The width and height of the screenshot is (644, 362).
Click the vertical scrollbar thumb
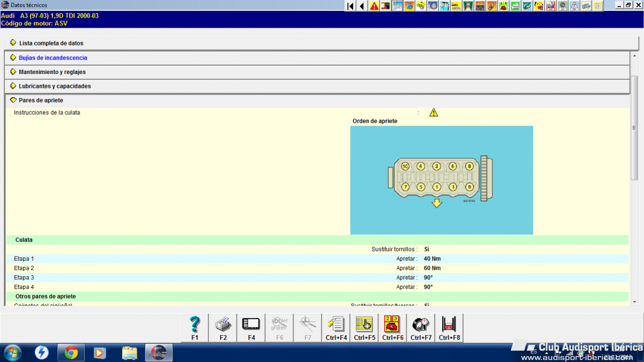[x=634, y=127]
